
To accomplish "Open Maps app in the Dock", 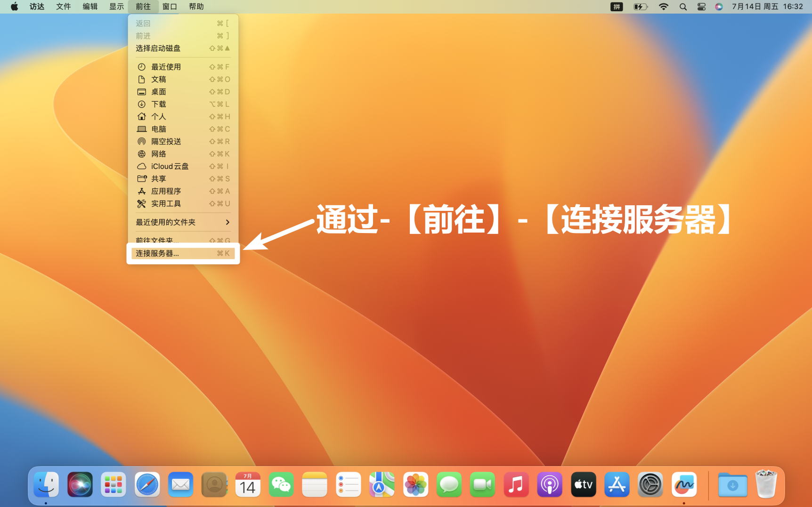I will pyautogui.click(x=382, y=484).
